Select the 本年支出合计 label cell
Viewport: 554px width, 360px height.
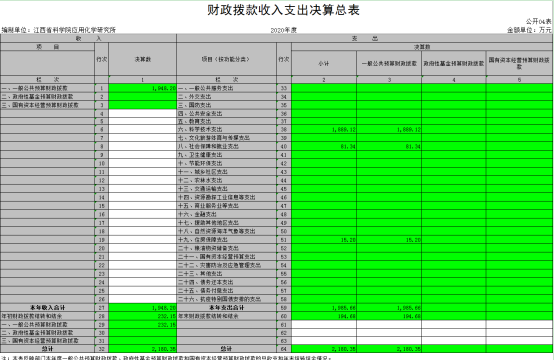point(226,308)
